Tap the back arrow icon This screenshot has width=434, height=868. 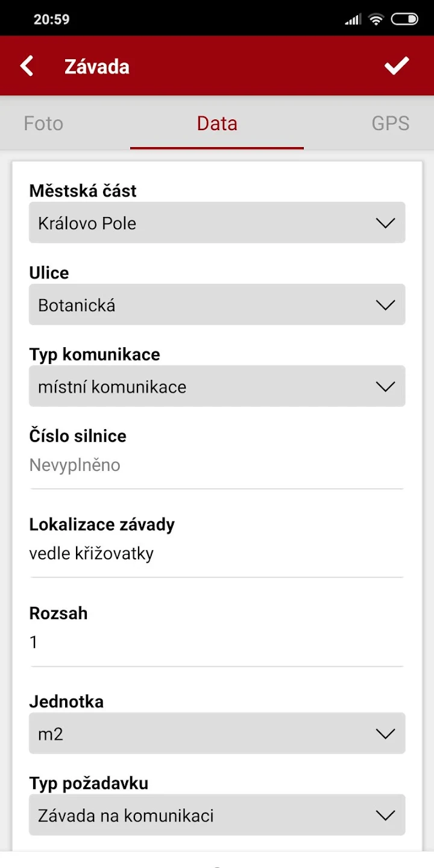[27, 66]
